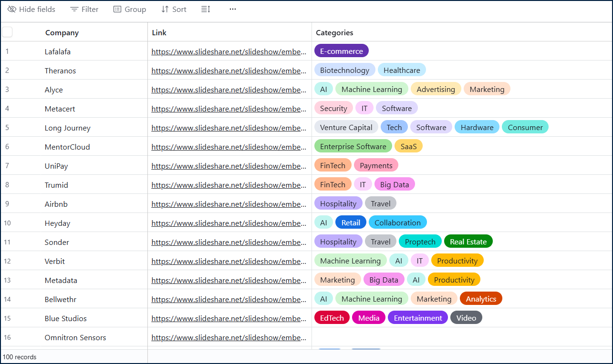Open the Airbnb slideshare link

(229, 204)
